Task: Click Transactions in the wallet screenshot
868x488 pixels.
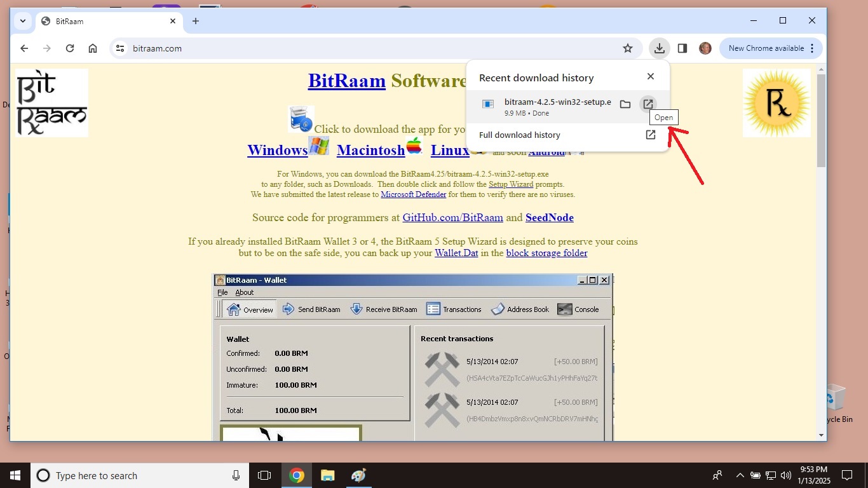Action: click(x=454, y=309)
